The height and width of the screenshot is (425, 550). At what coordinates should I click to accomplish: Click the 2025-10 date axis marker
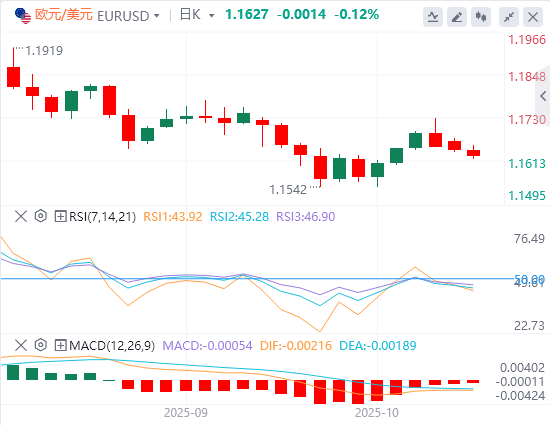point(377,413)
